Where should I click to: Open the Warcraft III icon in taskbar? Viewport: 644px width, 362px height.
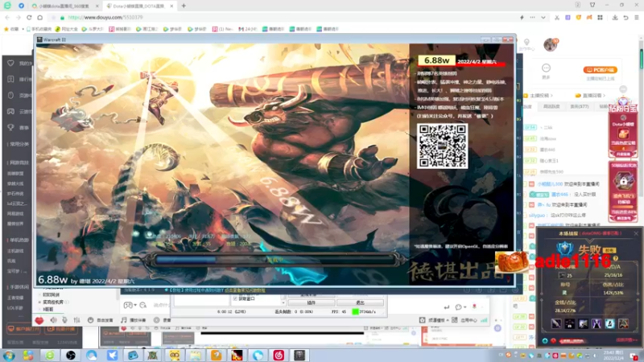(299, 355)
